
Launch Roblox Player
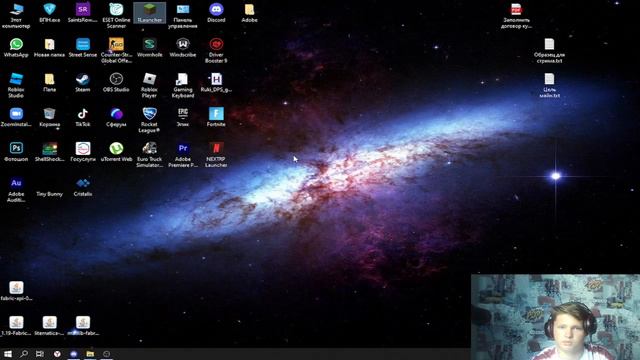pos(149,85)
